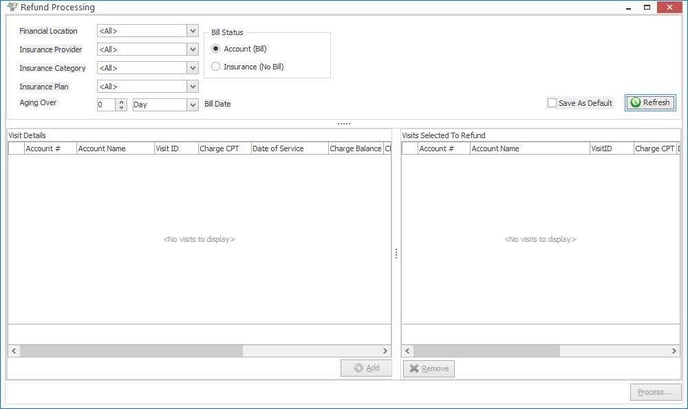Screen dimensions: 688x409
Task: Click the Remove button with X icon
Action: pyautogui.click(x=428, y=369)
